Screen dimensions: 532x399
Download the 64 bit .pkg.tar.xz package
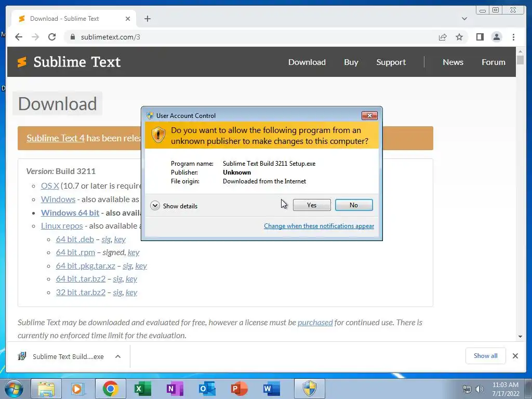pos(86,265)
